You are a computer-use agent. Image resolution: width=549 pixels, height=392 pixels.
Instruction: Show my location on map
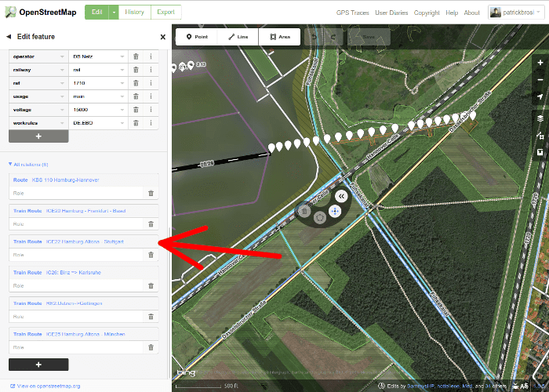pyautogui.click(x=540, y=97)
